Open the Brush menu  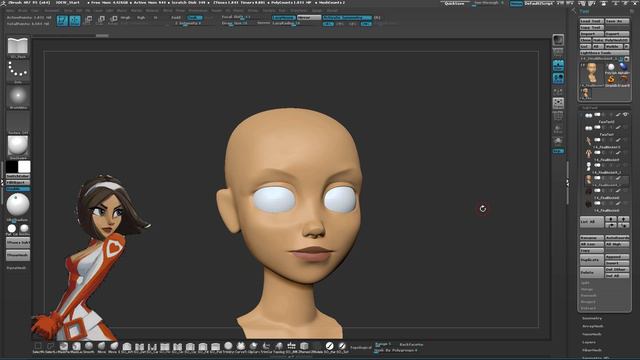22,11
